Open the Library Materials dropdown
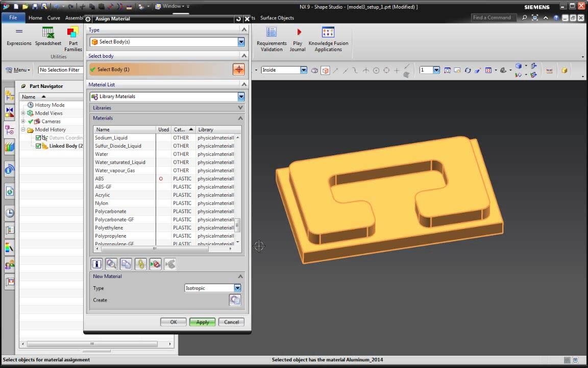This screenshot has height=368, width=588. click(x=241, y=97)
